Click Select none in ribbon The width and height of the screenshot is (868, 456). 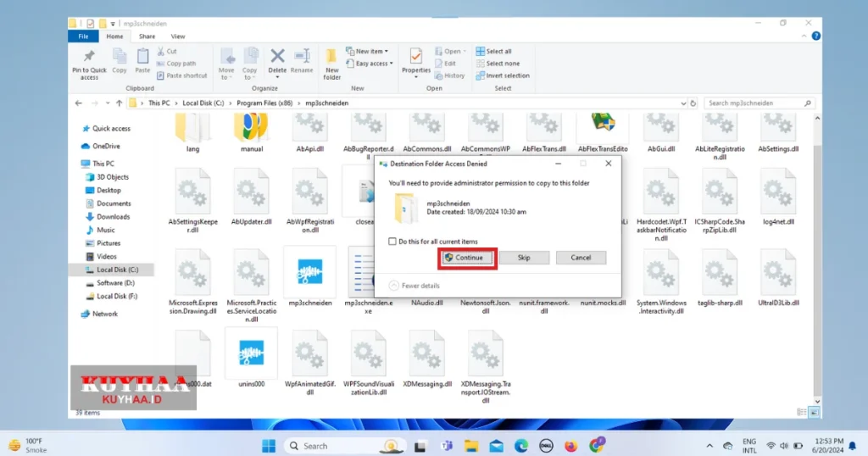498,64
